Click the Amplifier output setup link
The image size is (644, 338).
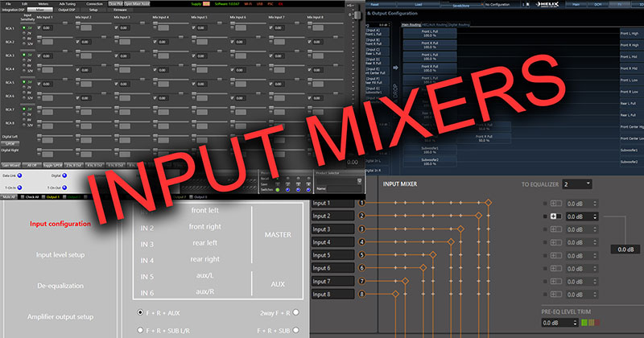pyautogui.click(x=60, y=316)
